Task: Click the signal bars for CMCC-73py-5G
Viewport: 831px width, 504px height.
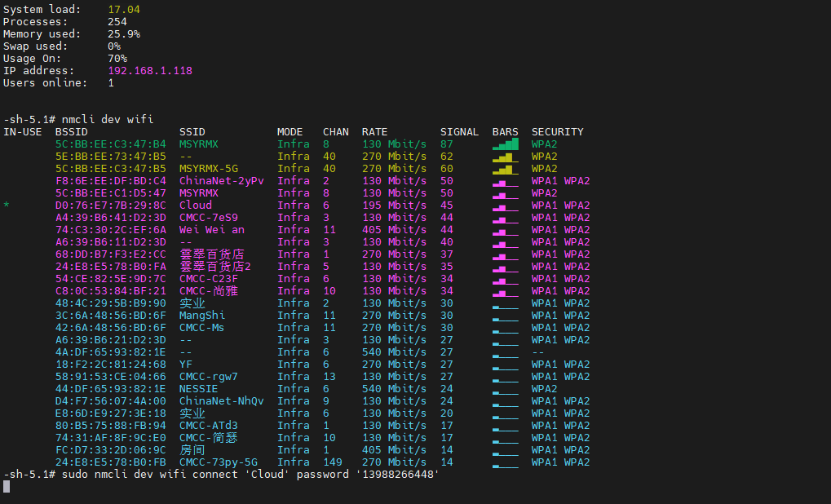Action: 505,462
